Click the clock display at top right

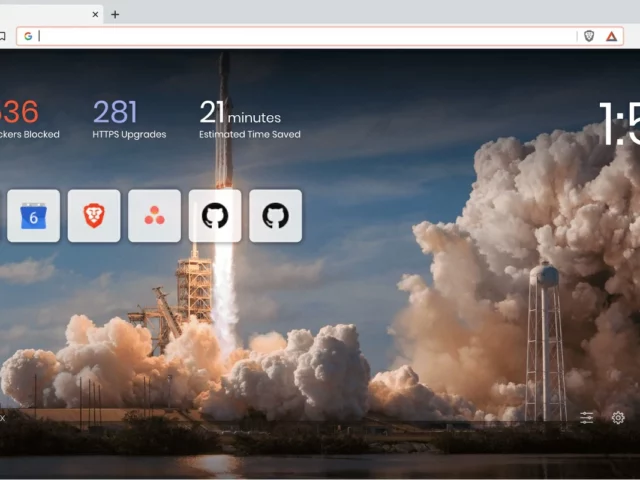pos(620,124)
